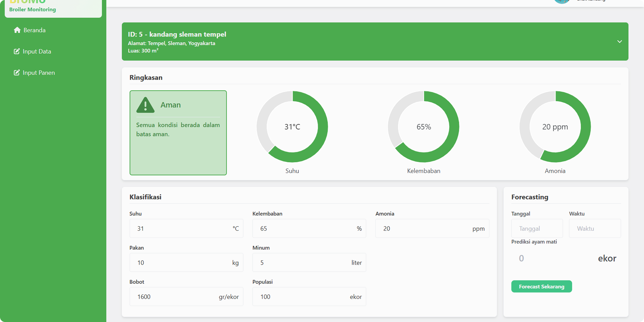Click the Klasifikasi section heading
644x322 pixels.
coord(146,197)
